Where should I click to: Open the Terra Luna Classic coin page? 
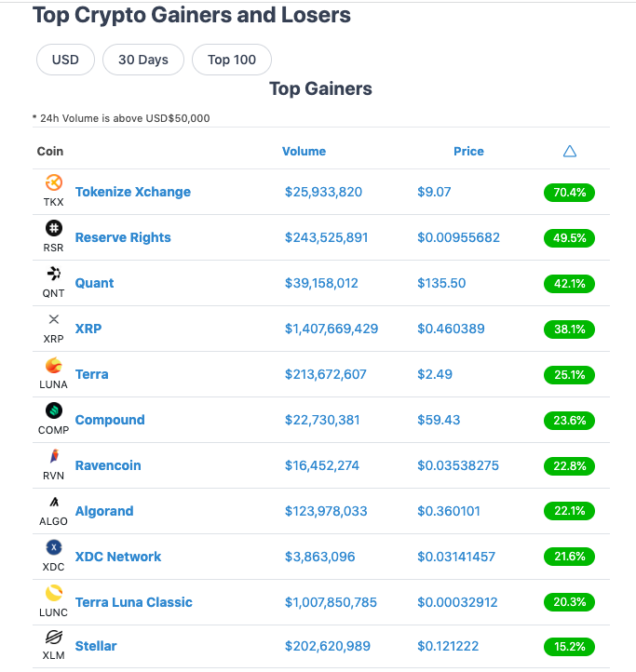134,602
